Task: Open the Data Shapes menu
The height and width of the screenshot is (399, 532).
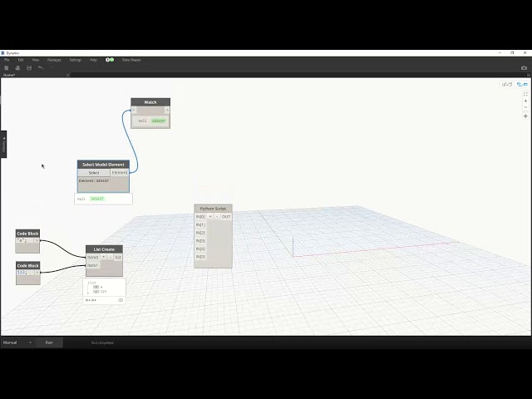Action: [x=131, y=60]
